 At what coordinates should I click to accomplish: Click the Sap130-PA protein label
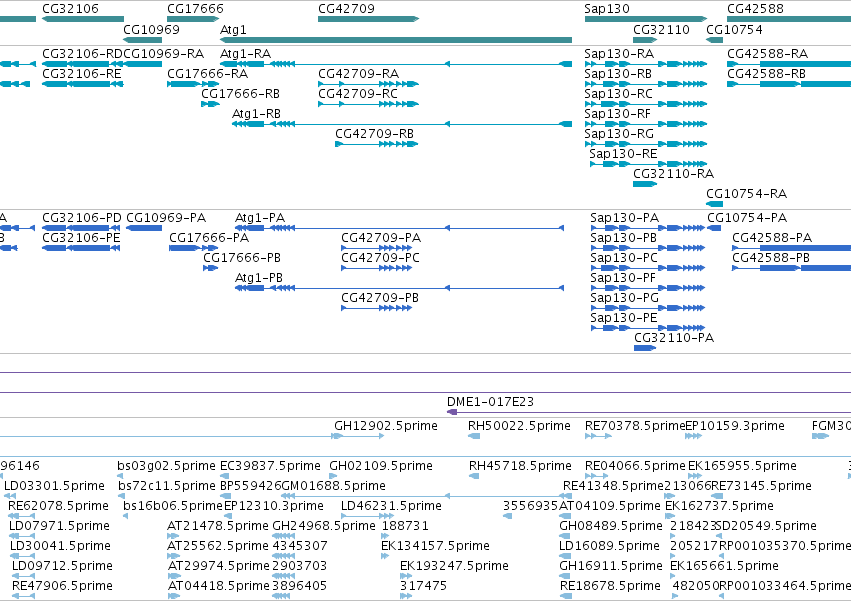click(x=625, y=218)
